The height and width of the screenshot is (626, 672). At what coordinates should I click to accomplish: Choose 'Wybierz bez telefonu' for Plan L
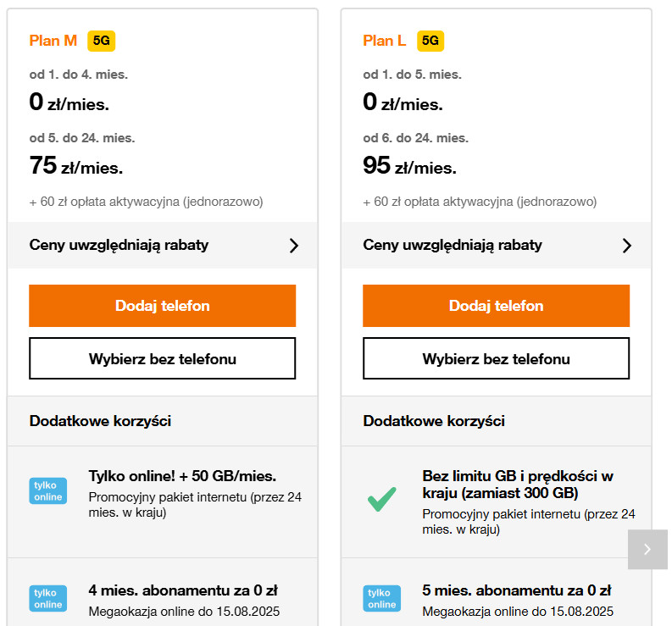[x=496, y=358]
